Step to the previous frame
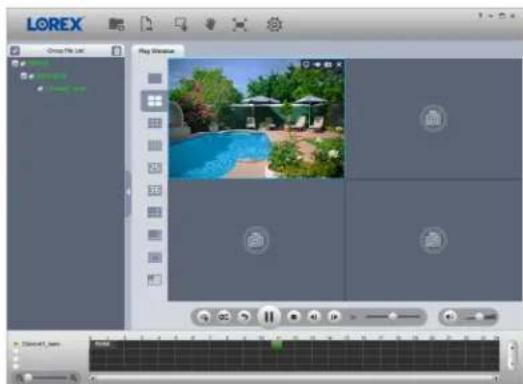The height and width of the screenshot is (384, 523). pyautogui.click(x=314, y=316)
